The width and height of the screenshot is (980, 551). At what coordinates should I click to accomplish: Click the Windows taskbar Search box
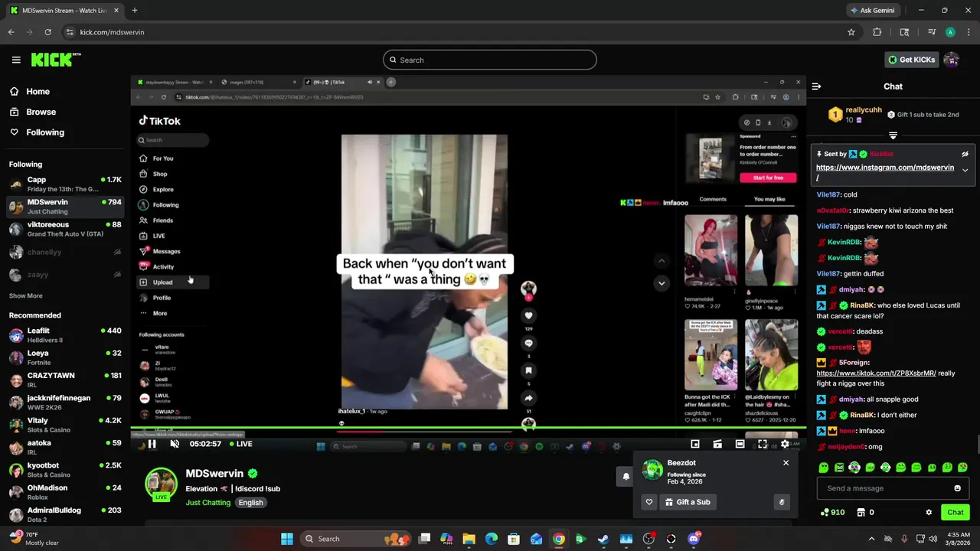click(x=354, y=539)
